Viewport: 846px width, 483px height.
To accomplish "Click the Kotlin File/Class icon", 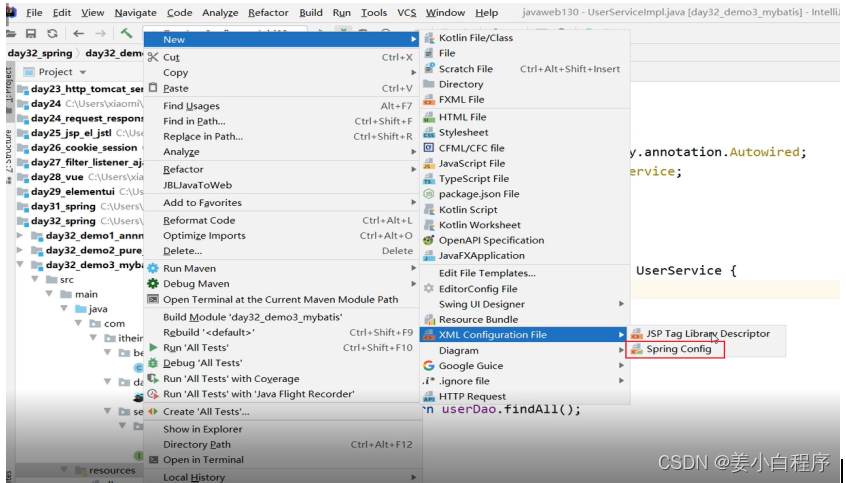I will 429,38.
